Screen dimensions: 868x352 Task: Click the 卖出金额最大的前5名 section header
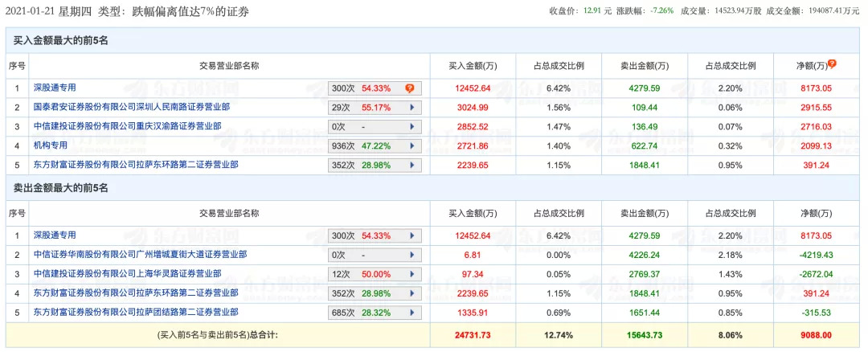coord(61,187)
